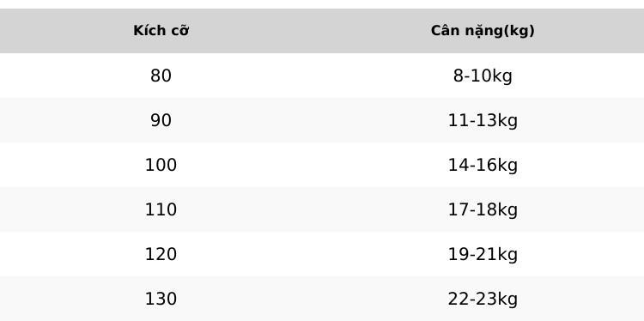The width and height of the screenshot is (644, 321).
Task: Select the size 120 cell
Action: [161, 254]
